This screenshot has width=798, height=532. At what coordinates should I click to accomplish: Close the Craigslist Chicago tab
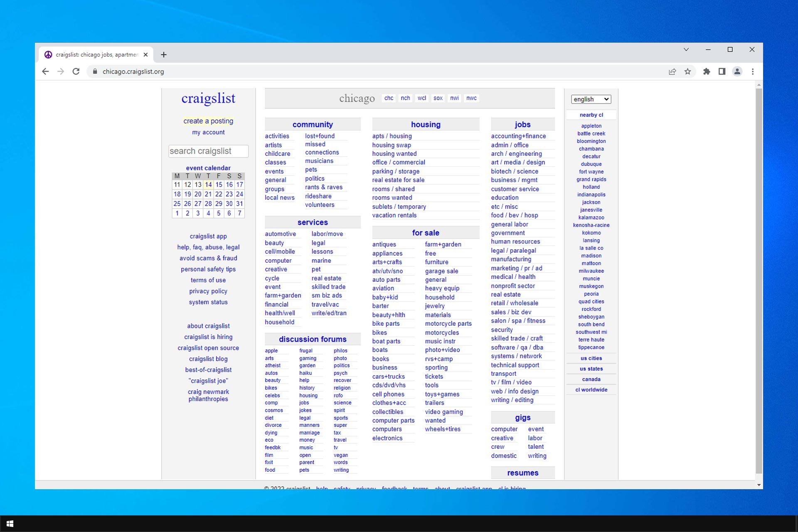[x=145, y=54]
